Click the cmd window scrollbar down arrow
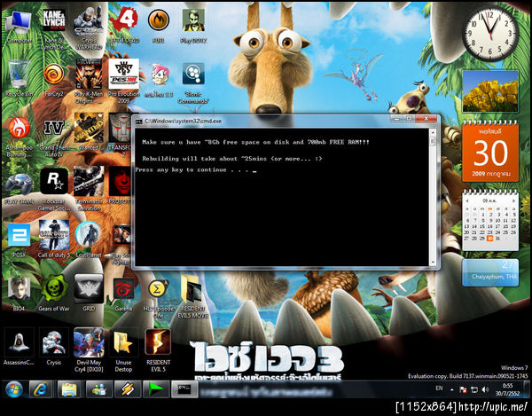532x416 pixels. click(x=433, y=263)
